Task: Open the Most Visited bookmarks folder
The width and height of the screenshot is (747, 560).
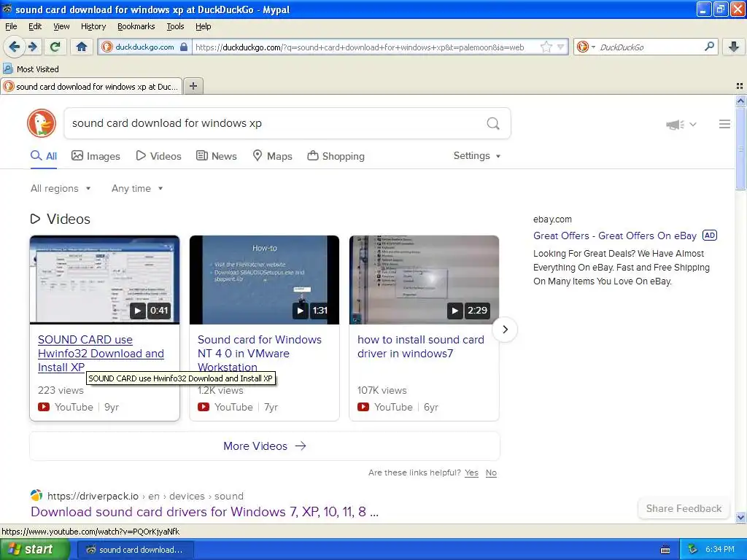Action: coord(31,69)
